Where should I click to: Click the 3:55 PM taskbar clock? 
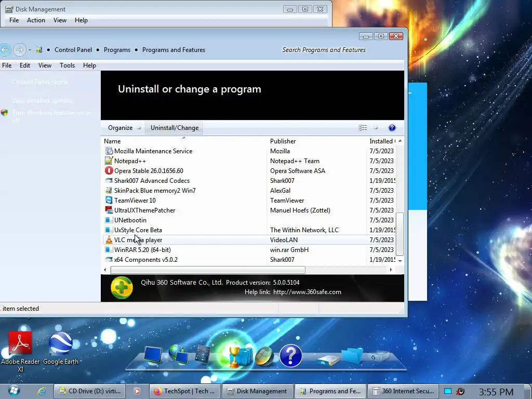[x=496, y=392]
